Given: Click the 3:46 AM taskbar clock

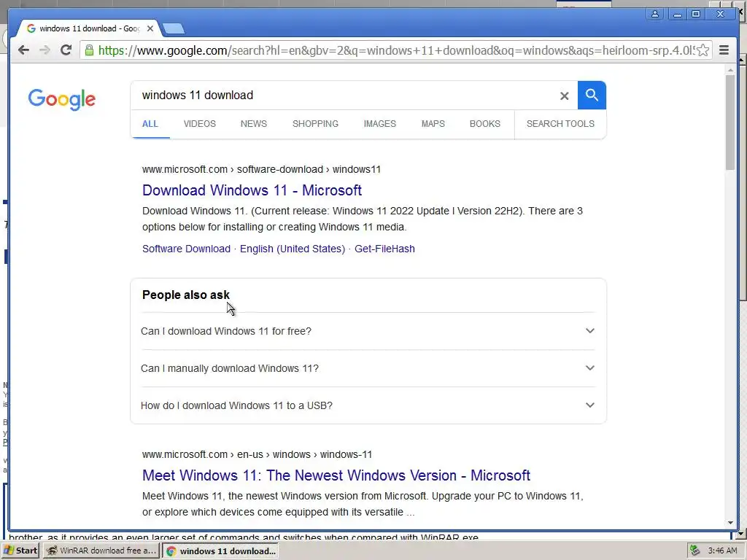Looking at the screenshot, I should 722,551.
